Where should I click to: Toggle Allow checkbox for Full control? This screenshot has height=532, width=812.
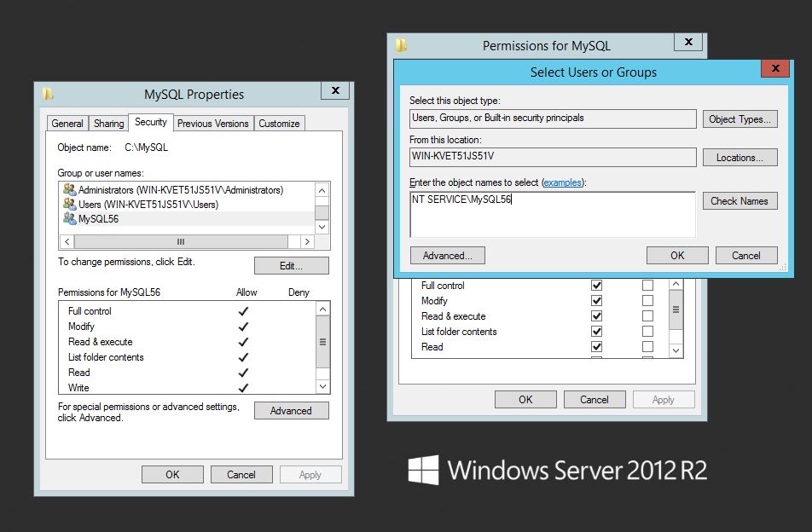596,286
